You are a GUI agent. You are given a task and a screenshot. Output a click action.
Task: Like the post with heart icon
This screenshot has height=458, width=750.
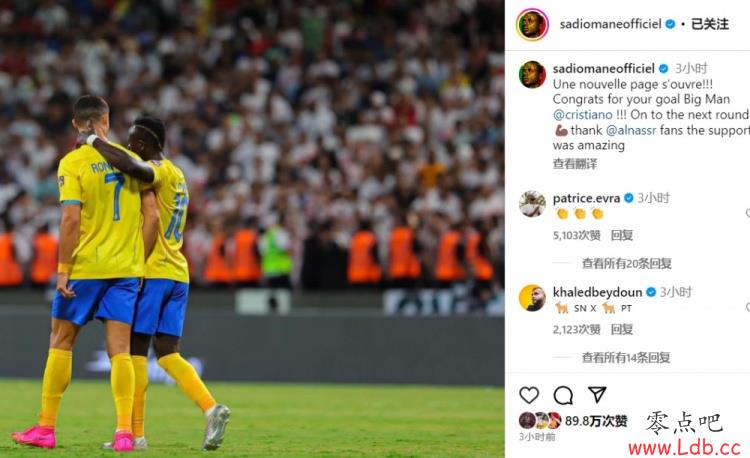coord(529,395)
